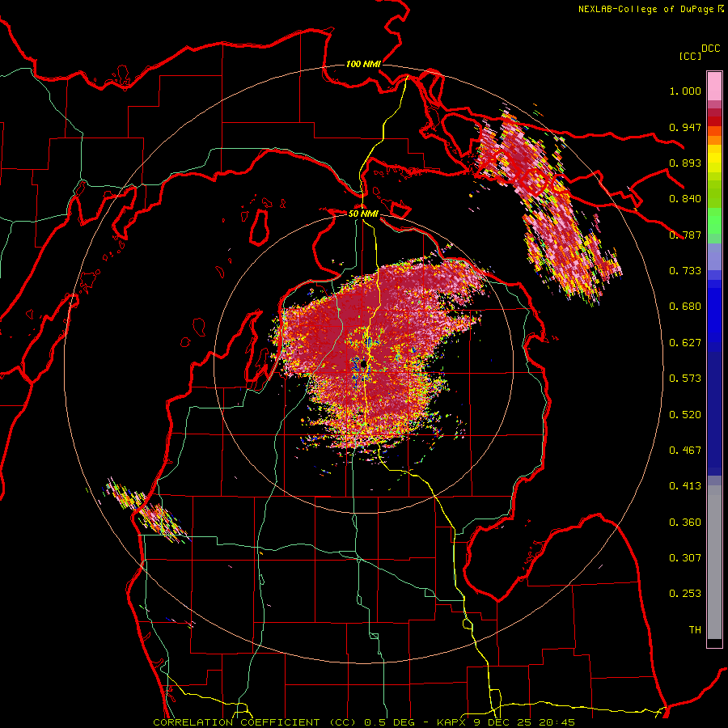728x728 pixels.
Task: Click the 0.520 scale value
Action: (685, 415)
